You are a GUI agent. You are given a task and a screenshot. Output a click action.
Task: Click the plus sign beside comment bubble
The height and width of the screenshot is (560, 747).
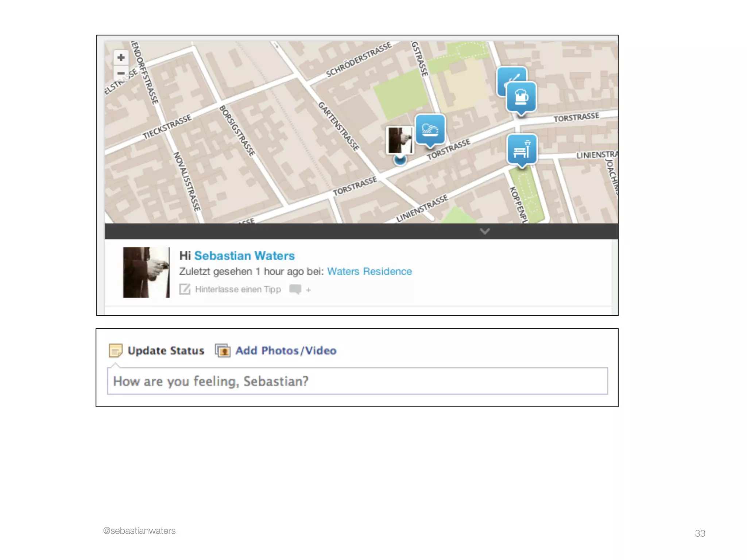tap(309, 290)
